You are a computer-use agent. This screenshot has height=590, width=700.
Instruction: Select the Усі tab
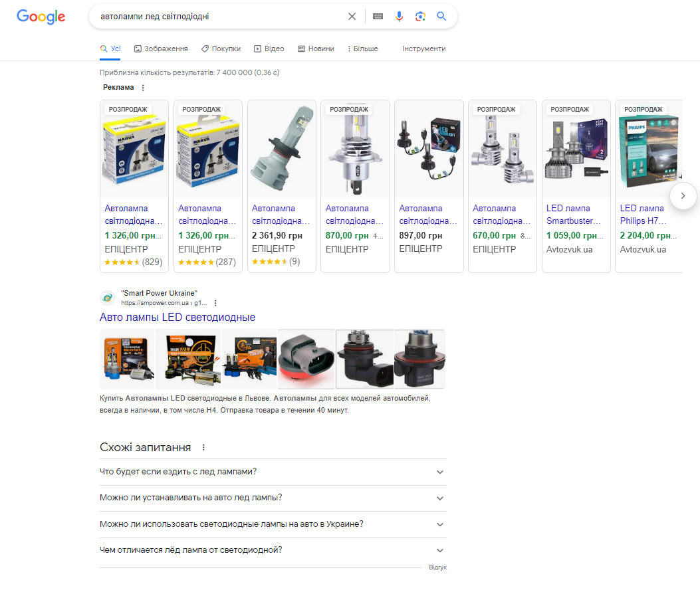[x=110, y=49]
